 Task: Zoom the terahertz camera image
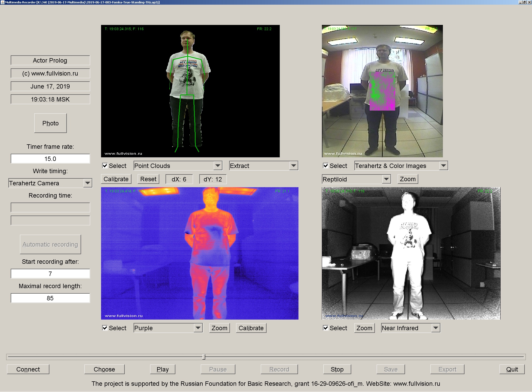click(407, 179)
